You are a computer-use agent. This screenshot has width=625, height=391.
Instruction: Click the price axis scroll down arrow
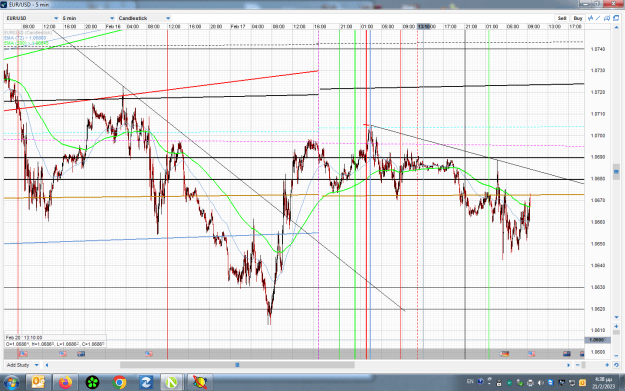tap(616, 317)
